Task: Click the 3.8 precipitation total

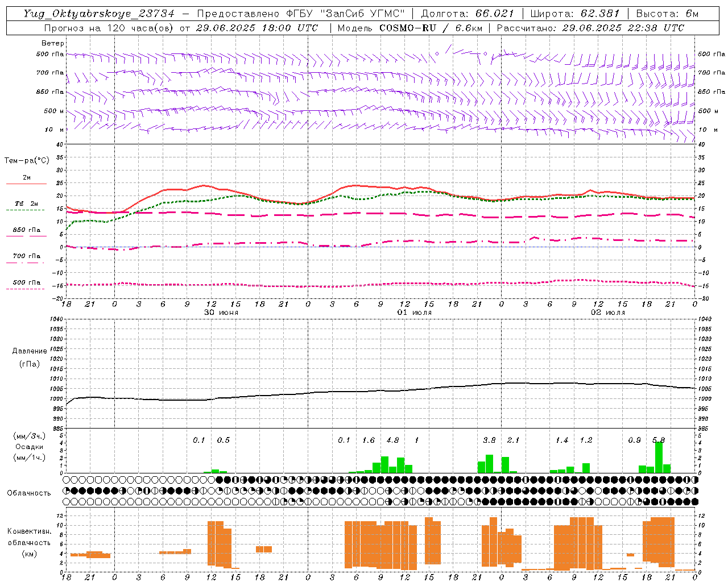Action: pyautogui.click(x=489, y=440)
